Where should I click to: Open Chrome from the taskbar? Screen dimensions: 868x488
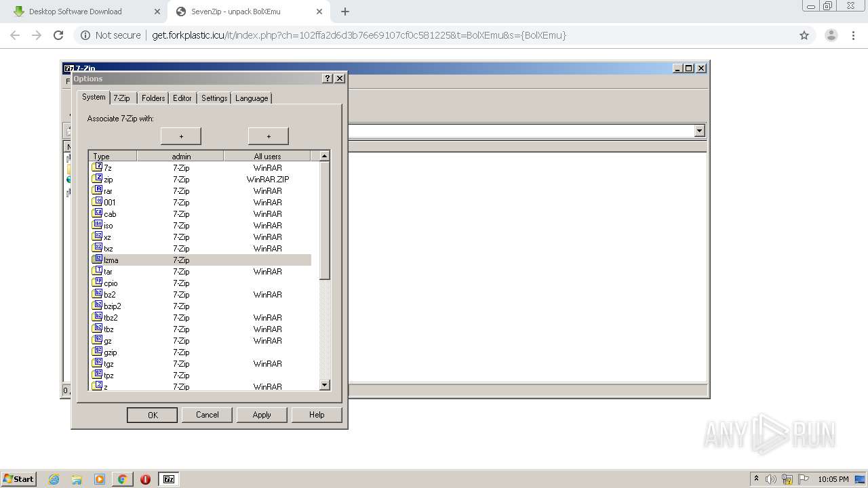[122, 479]
